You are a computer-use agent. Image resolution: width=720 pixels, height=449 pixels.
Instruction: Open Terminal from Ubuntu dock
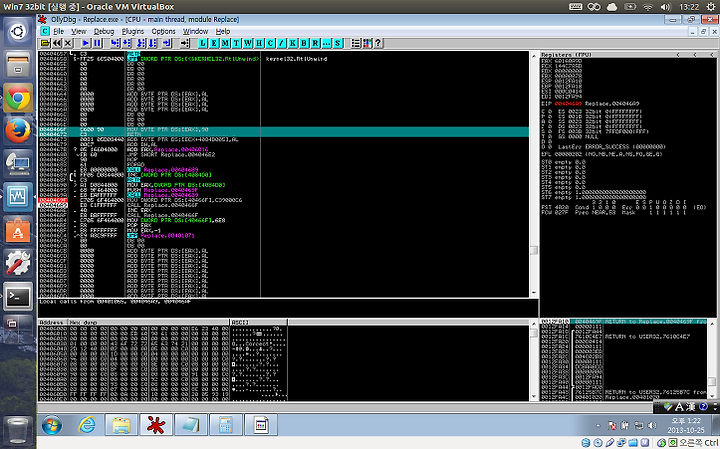pyautogui.click(x=18, y=296)
